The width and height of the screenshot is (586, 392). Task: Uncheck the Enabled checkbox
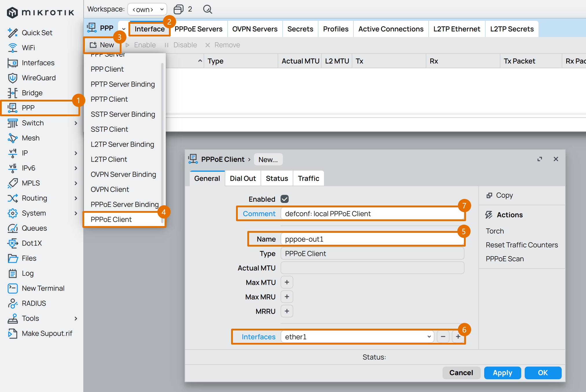(x=285, y=199)
